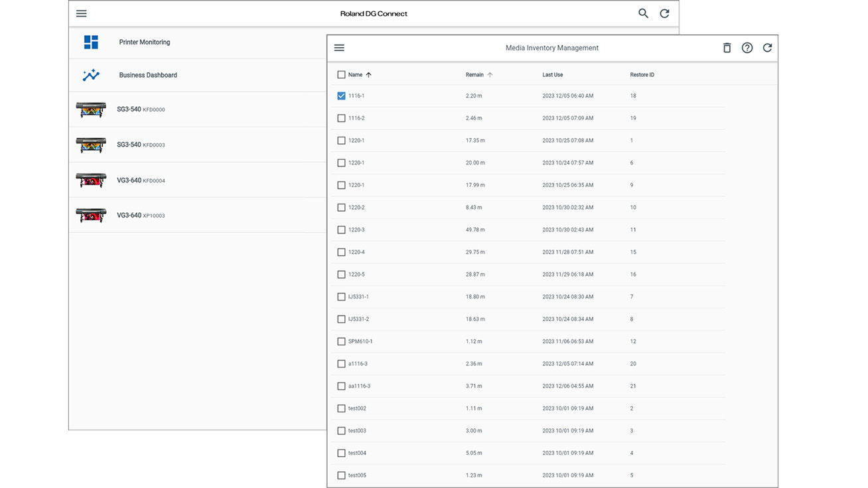Select the test005 row checkbox
Image resolution: width=868 pixels, height=488 pixels.
pos(341,475)
